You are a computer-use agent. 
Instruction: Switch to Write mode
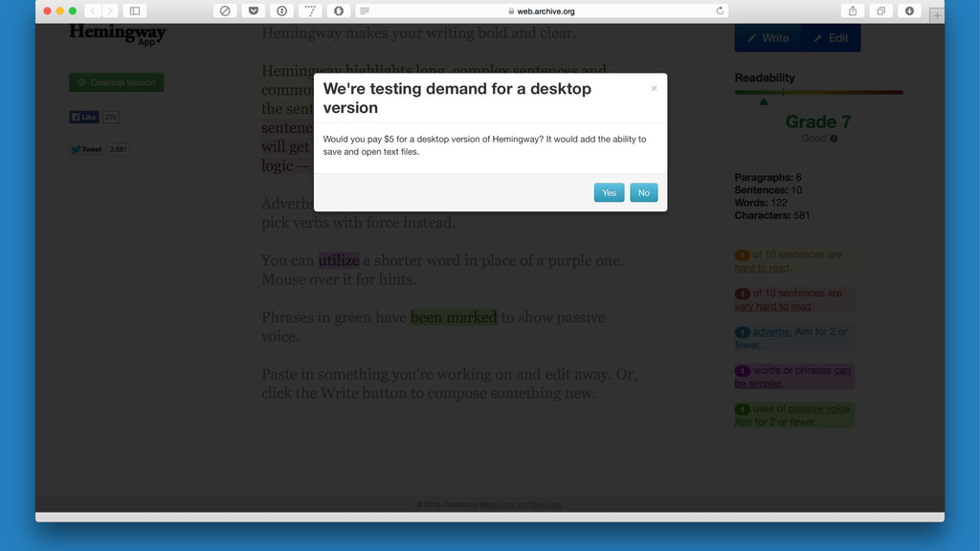point(768,38)
